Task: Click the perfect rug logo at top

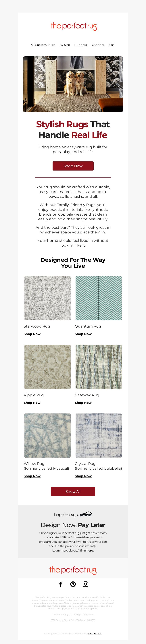Action: [74, 26]
